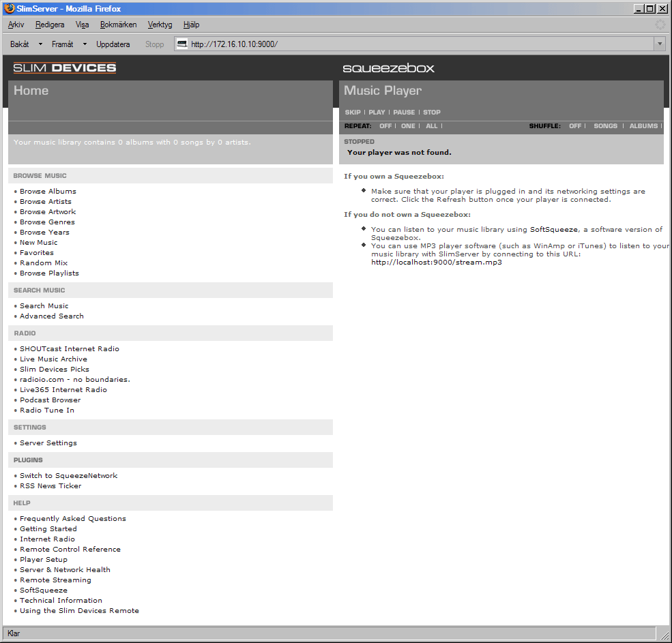Viewport: 672px width, 643px height.
Task: Open the Bokmärken menu
Action: 118,25
